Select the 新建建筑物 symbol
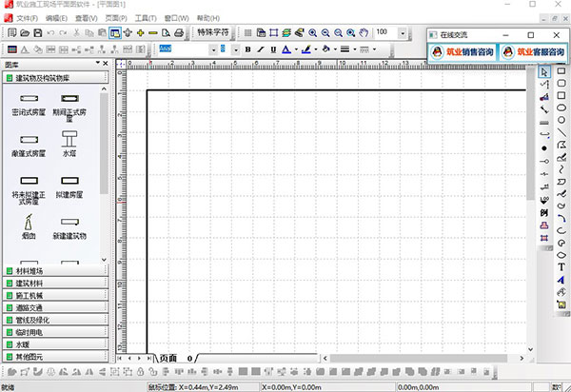Screen dimensions: 571x392 [x=69, y=228]
